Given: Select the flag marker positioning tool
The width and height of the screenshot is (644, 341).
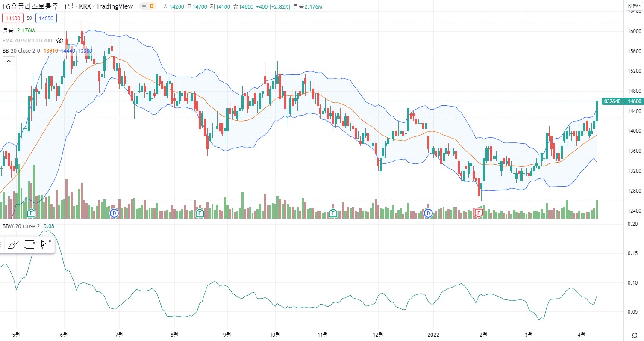Looking at the screenshot, I should point(46,245).
